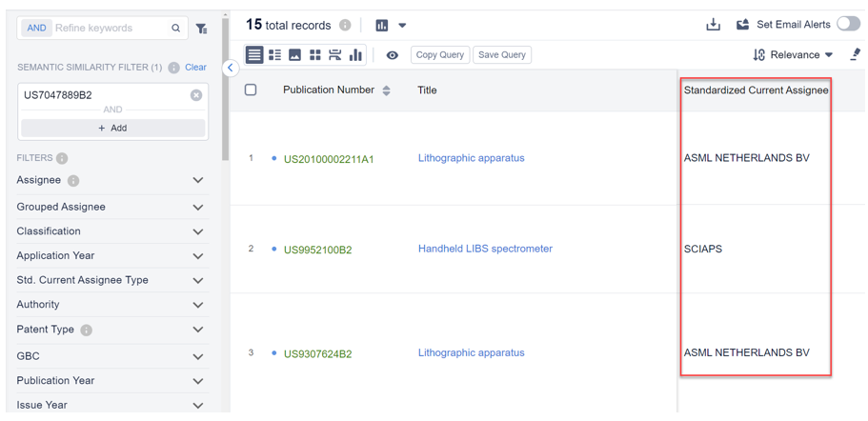This screenshot has width=868, height=421.
Task: Open patent US9952100B2 link
Action: click(317, 251)
